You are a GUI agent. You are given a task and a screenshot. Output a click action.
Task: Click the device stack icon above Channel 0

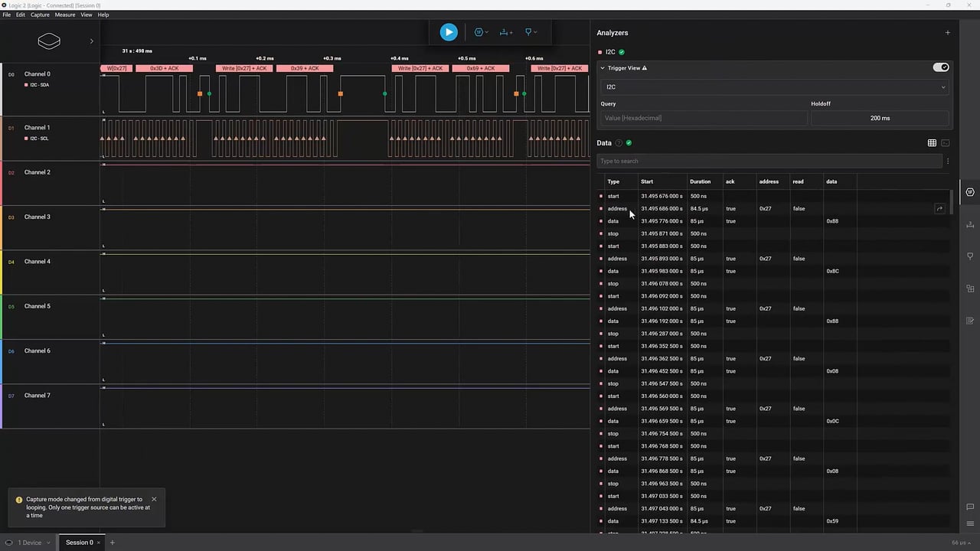[49, 41]
